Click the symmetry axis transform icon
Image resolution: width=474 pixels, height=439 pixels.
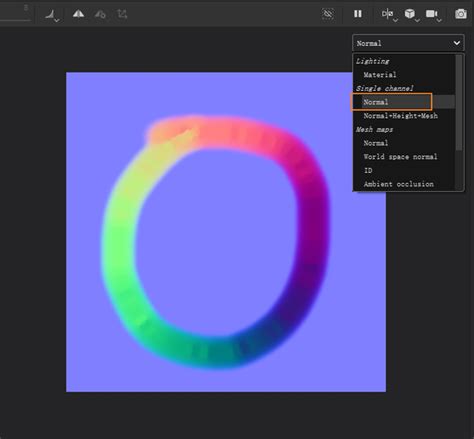tap(122, 14)
